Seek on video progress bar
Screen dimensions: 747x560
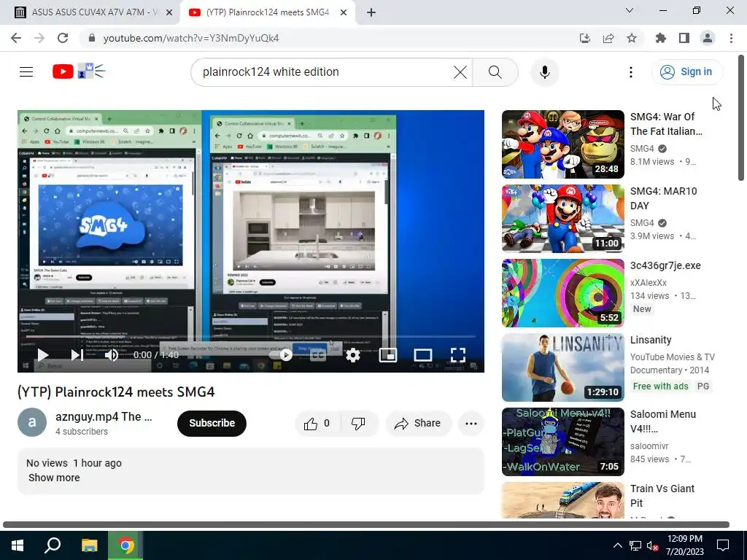pyautogui.click(x=251, y=337)
